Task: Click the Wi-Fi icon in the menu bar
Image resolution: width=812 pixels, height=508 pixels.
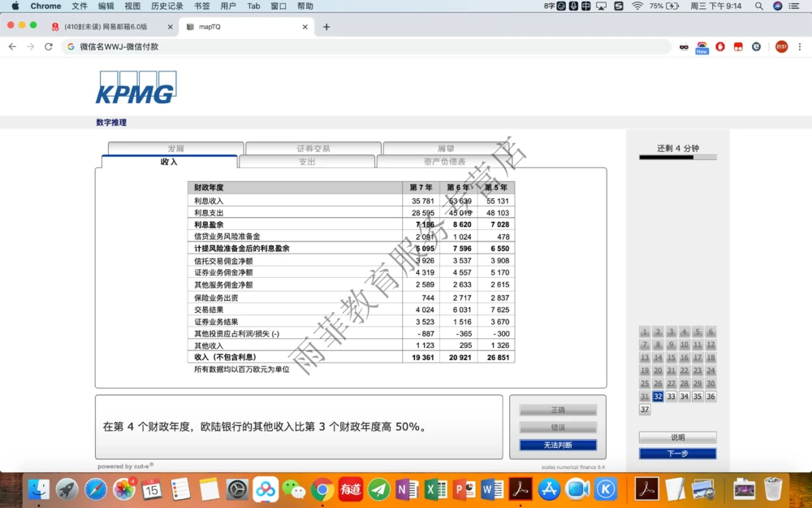Action: 637,6
